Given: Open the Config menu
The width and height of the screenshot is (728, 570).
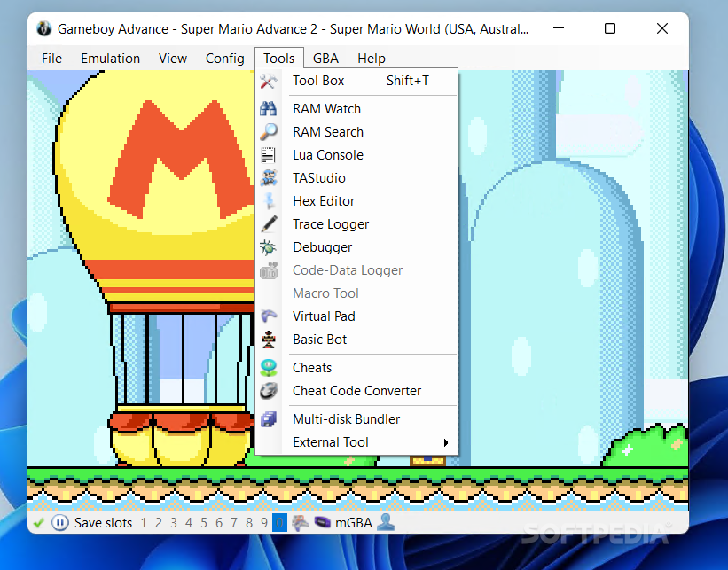Looking at the screenshot, I should (x=224, y=59).
